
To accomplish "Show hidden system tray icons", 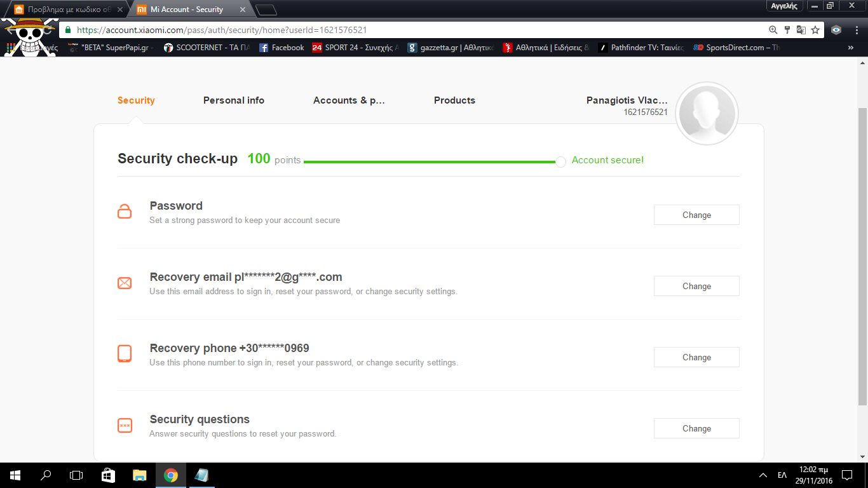I will (763, 475).
